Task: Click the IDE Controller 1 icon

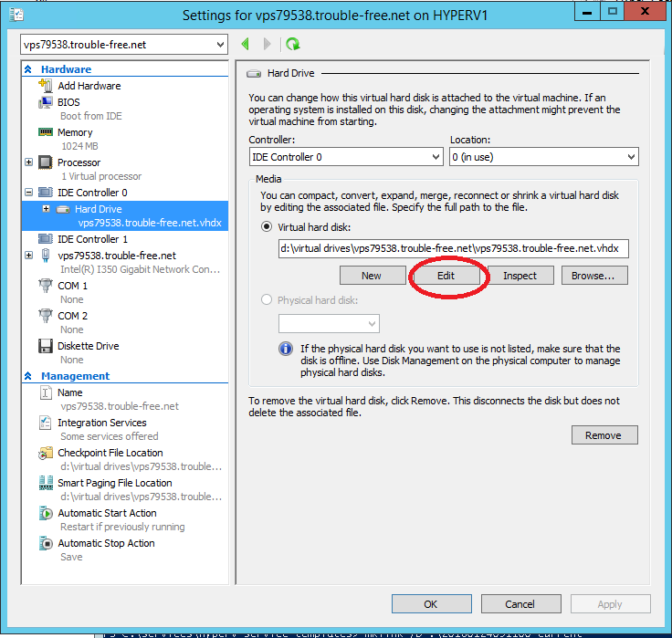Action: click(46, 238)
